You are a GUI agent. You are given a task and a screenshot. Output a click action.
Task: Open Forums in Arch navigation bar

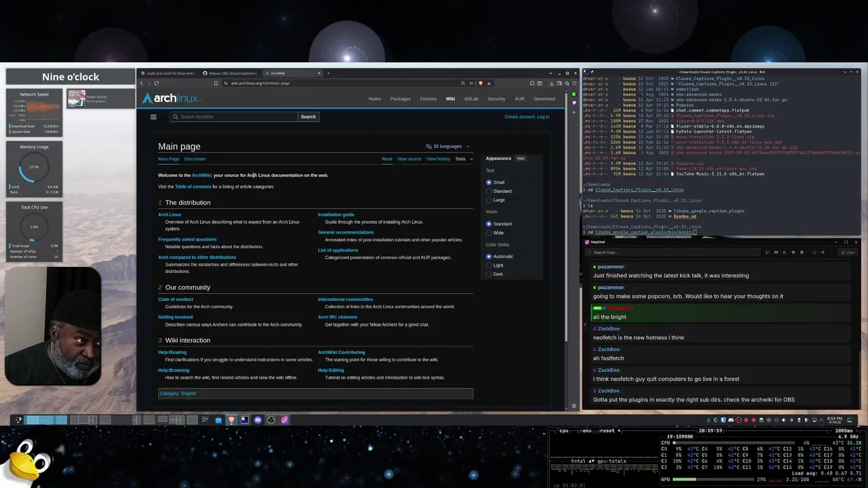(x=428, y=99)
